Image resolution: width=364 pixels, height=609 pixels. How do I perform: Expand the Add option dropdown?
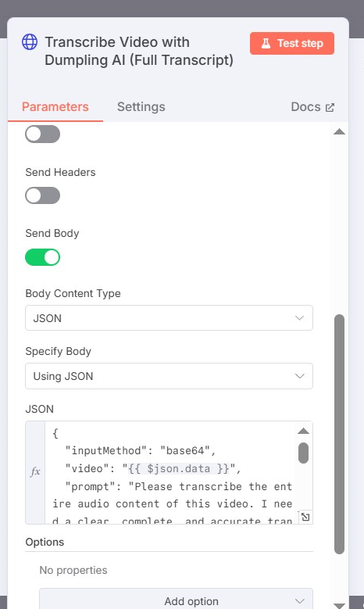click(x=176, y=600)
